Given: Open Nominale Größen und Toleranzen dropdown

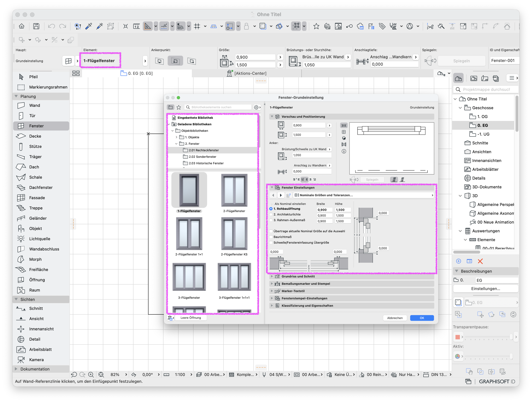Looking at the screenshot, I should click(364, 196).
